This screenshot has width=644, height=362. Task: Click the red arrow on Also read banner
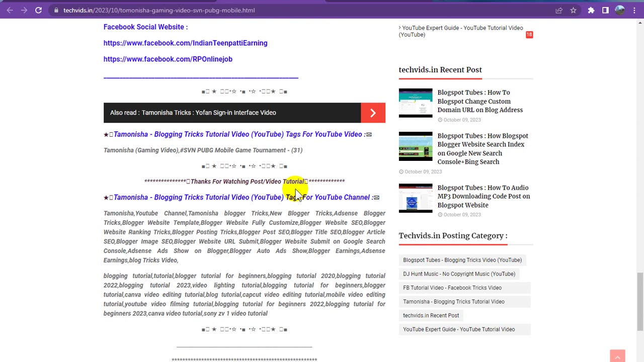pos(373,113)
